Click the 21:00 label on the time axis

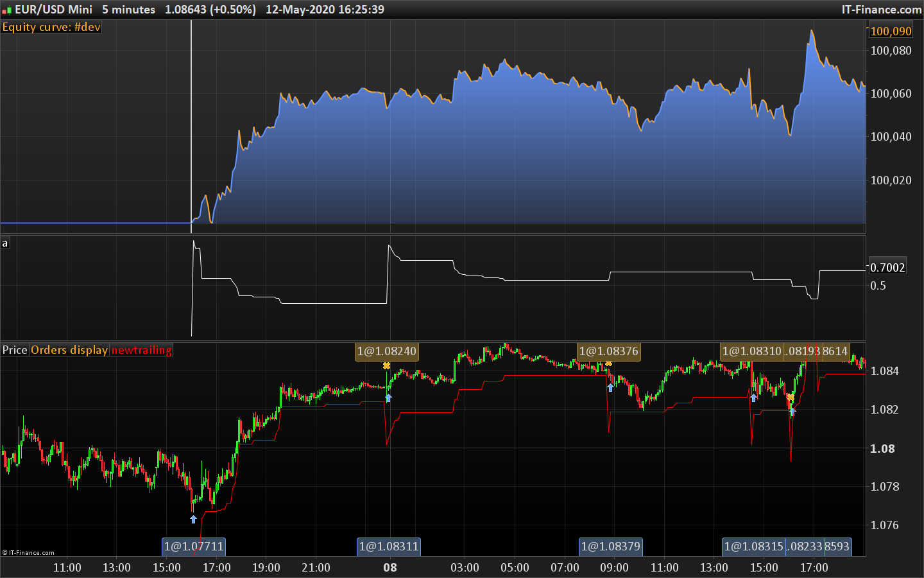click(x=316, y=568)
